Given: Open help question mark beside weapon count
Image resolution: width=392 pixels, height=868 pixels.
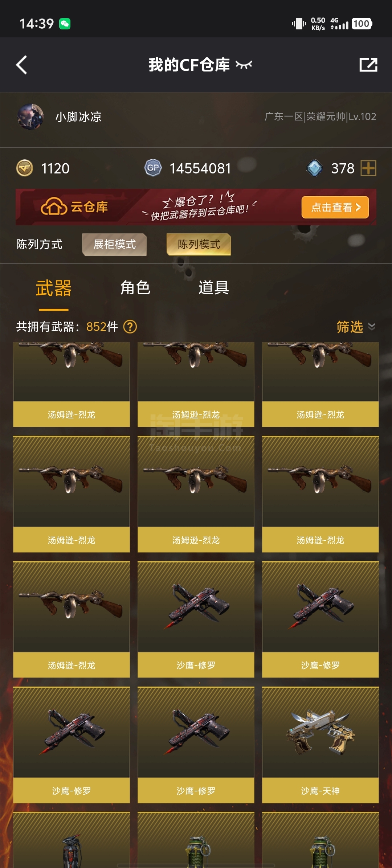Looking at the screenshot, I should 130,327.
